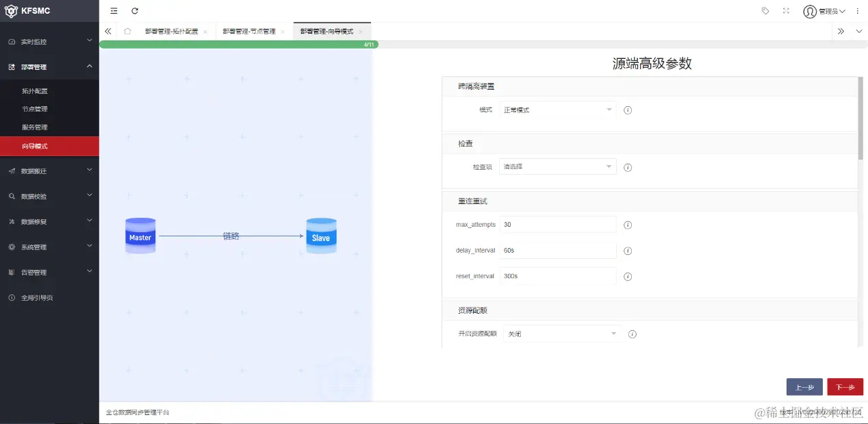This screenshot has height=424, width=868.
Task: Click the info icon beside reset_interval
Action: [x=628, y=277]
